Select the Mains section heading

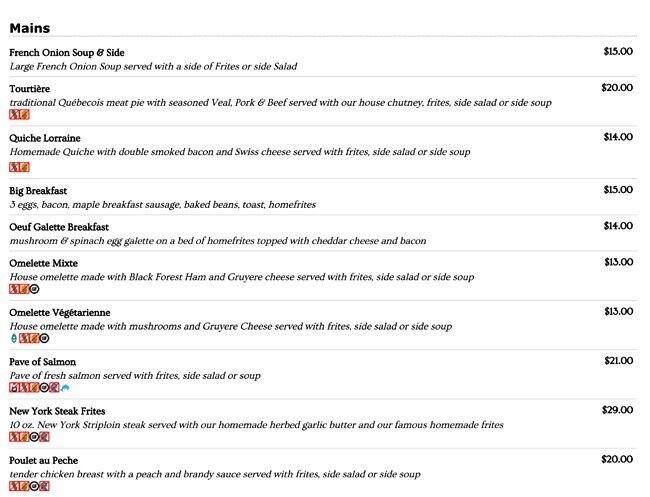30,28
